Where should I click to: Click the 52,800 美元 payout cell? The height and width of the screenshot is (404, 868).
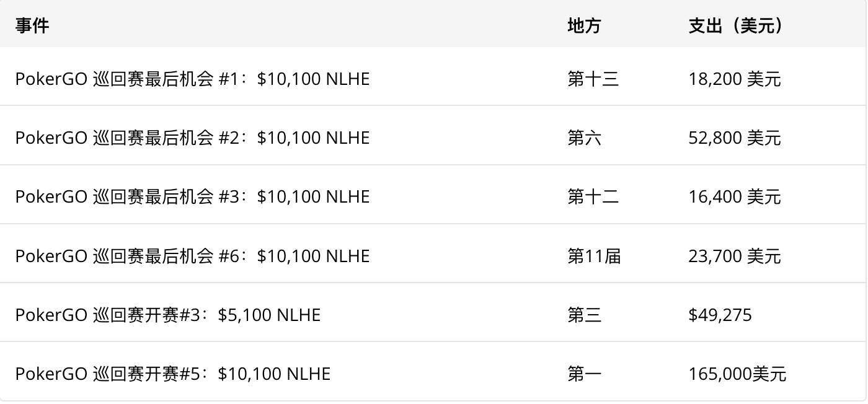pos(735,138)
